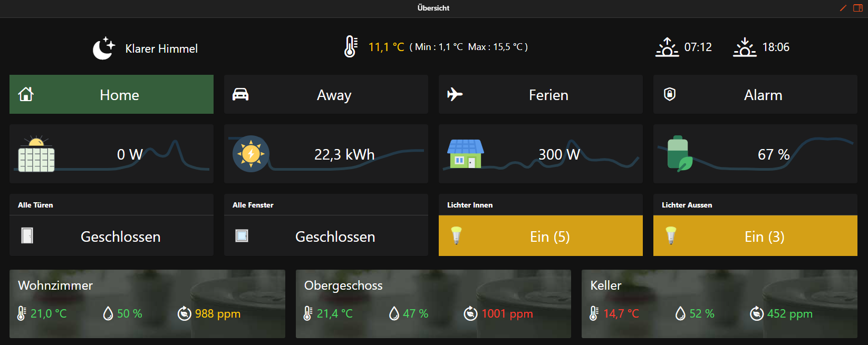Screen dimensions: 868x345
Task: Click the Obergeschoss humidity drop icon
Action: click(394, 314)
